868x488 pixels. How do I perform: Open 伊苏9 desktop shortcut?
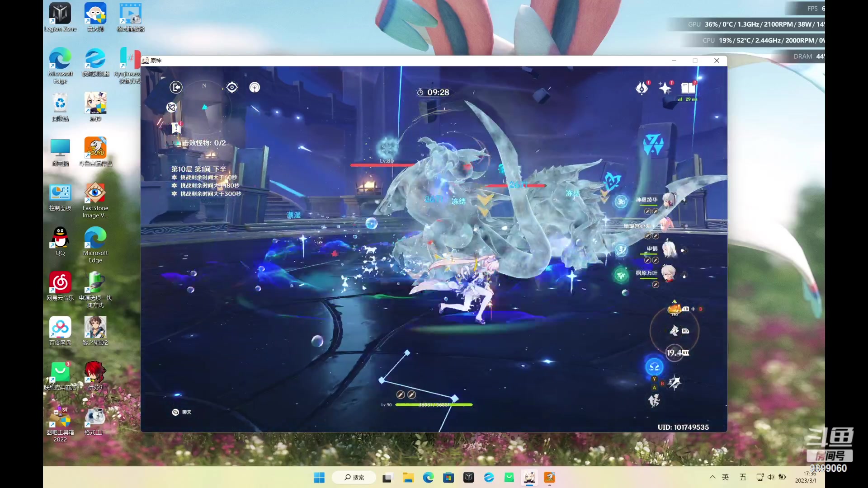(x=95, y=375)
